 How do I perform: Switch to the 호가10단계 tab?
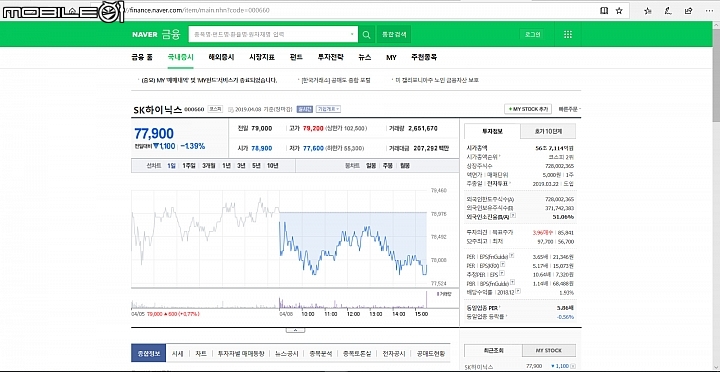548,131
